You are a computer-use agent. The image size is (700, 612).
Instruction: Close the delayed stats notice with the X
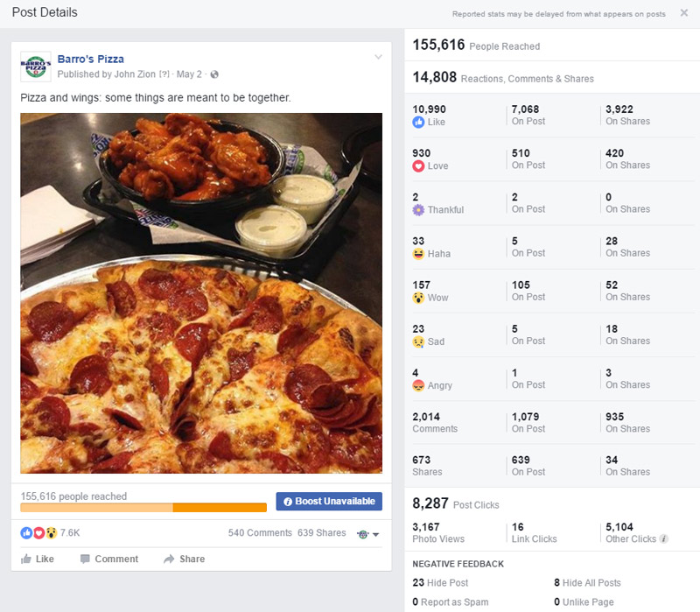(686, 13)
